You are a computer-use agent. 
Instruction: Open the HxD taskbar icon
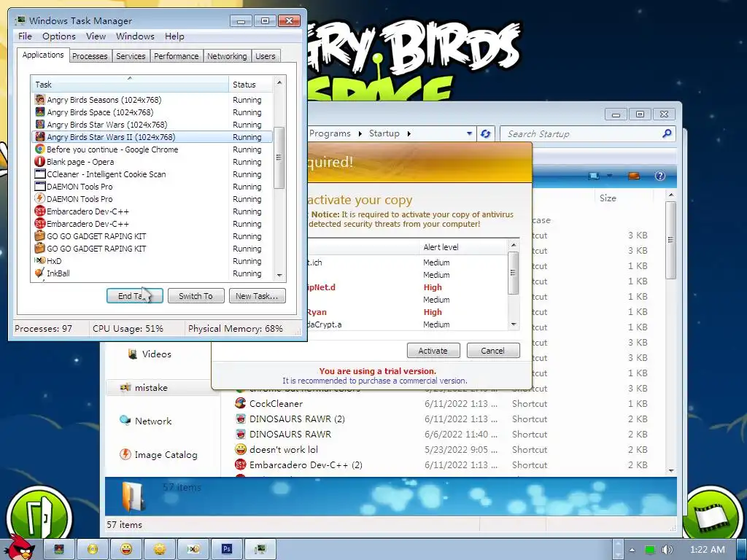[x=193, y=549]
